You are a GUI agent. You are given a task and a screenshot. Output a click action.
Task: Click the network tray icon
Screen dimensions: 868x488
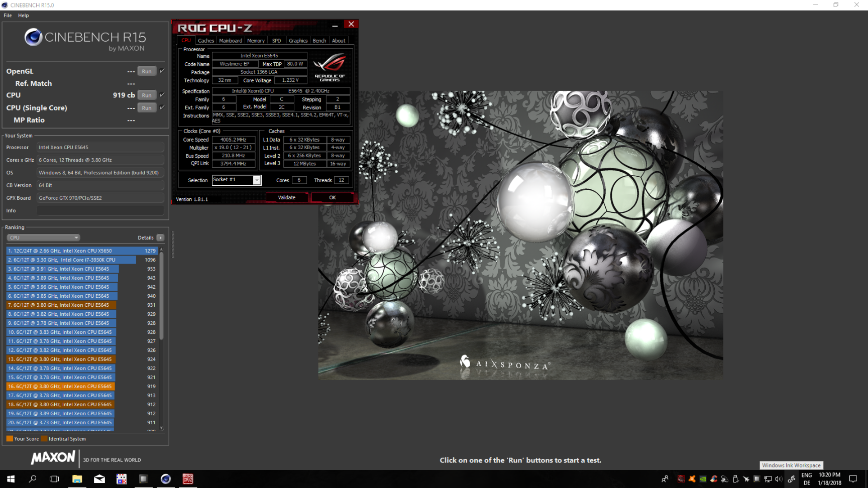768,479
